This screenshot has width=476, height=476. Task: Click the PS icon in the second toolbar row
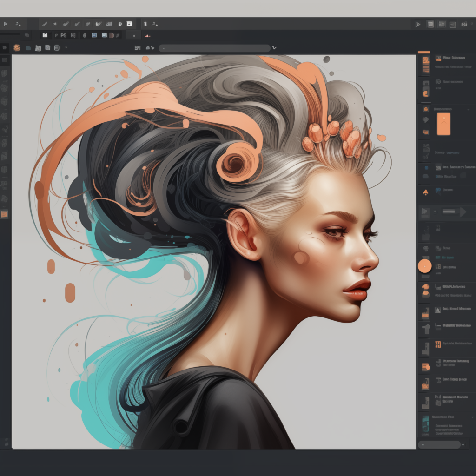pyautogui.click(x=63, y=35)
